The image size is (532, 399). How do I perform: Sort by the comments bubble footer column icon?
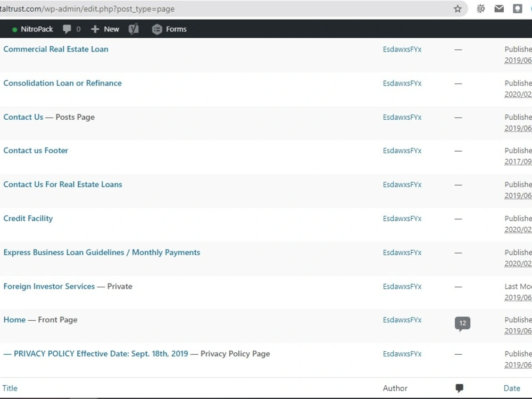[x=460, y=388]
